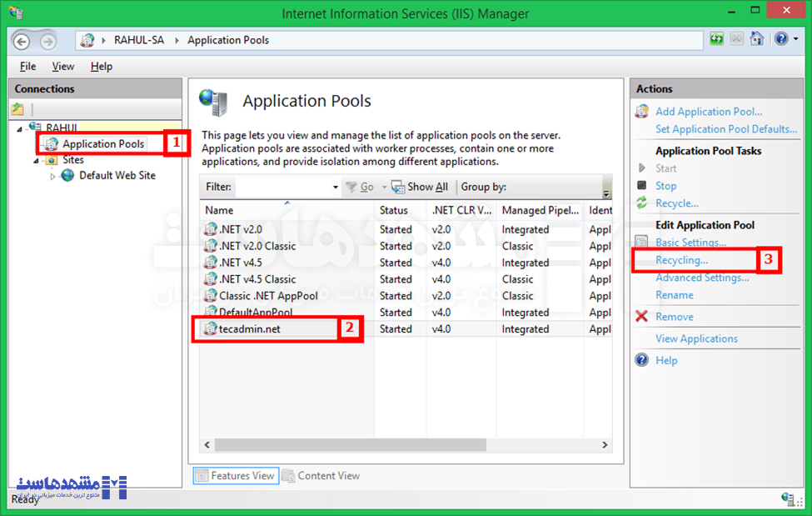Click the Help question icon in Actions pane
The height and width of the screenshot is (516, 812).
pos(641,360)
